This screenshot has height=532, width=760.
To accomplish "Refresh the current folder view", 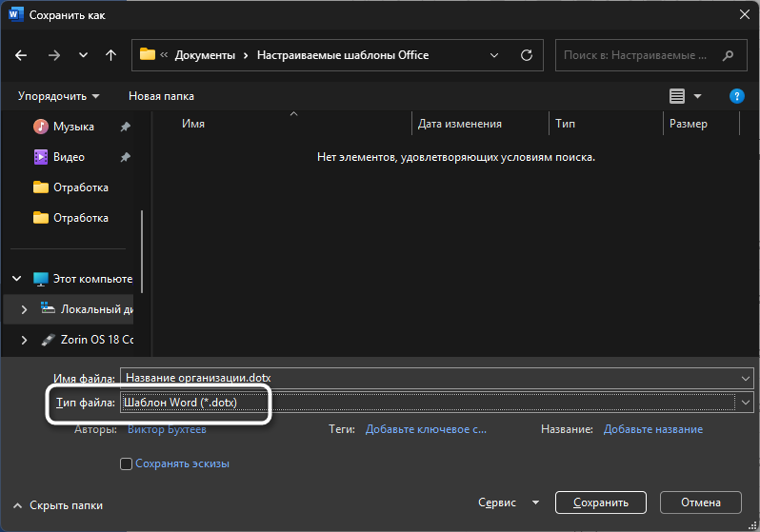I will (527, 55).
